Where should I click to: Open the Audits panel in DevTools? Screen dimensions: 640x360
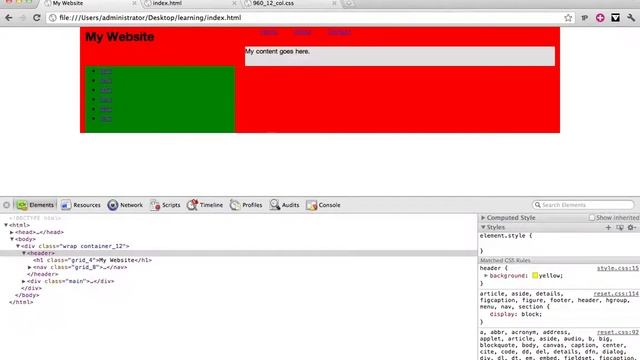coord(284,205)
